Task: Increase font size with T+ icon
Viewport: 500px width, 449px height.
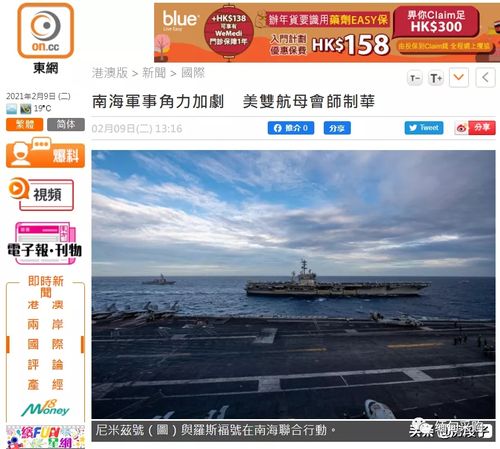Action: (x=436, y=78)
